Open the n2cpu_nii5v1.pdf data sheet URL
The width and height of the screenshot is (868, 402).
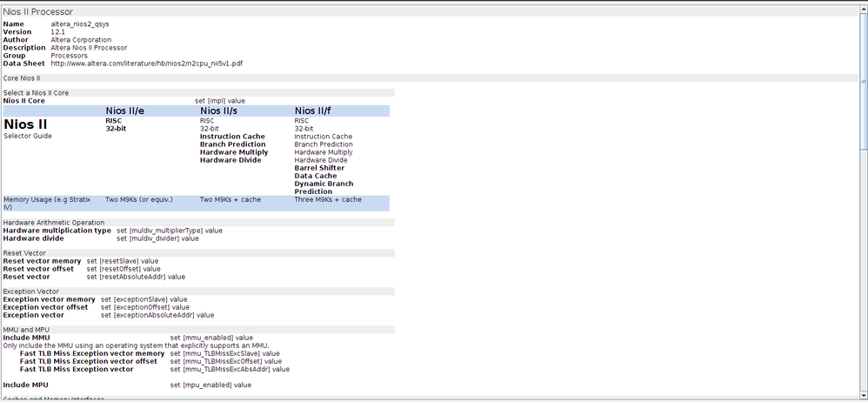click(147, 64)
